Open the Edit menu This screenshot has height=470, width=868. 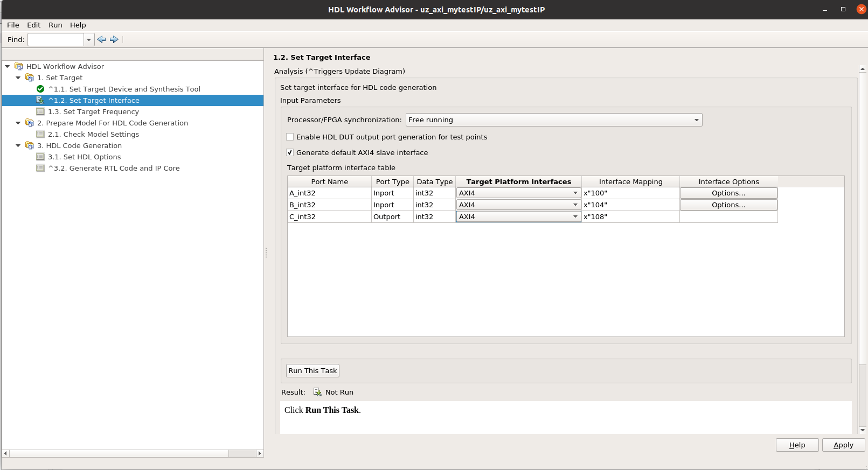coord(33,25)
